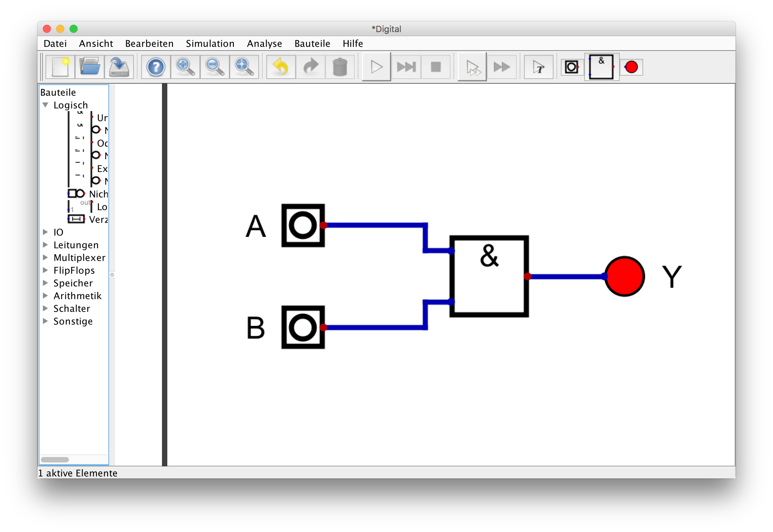Delete selection with the trash can icon
Screen dimensions: 773x532
coord(340,67)
